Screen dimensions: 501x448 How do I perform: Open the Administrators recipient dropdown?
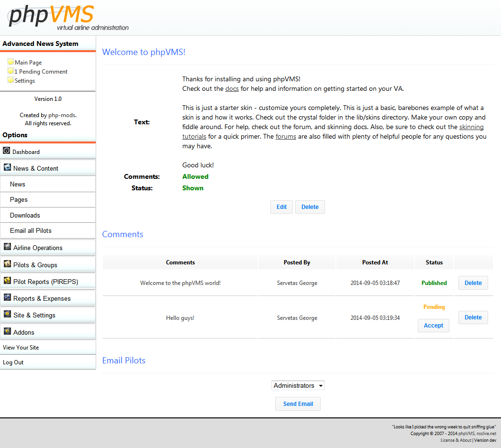coord(298,385)
